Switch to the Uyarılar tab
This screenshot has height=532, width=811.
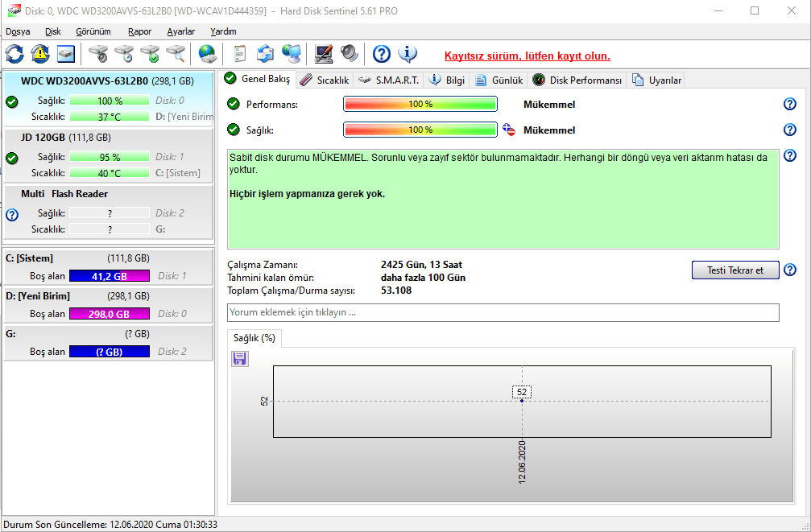coord(657,80)
